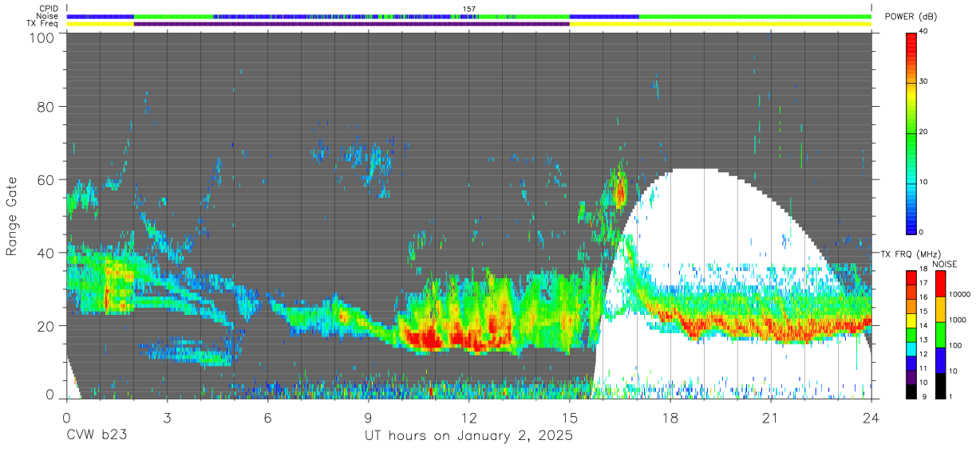This screenshot has width=980, height=452.
Task: Click the 30 tick on power colorbar
Action: [x=923, y=81]
